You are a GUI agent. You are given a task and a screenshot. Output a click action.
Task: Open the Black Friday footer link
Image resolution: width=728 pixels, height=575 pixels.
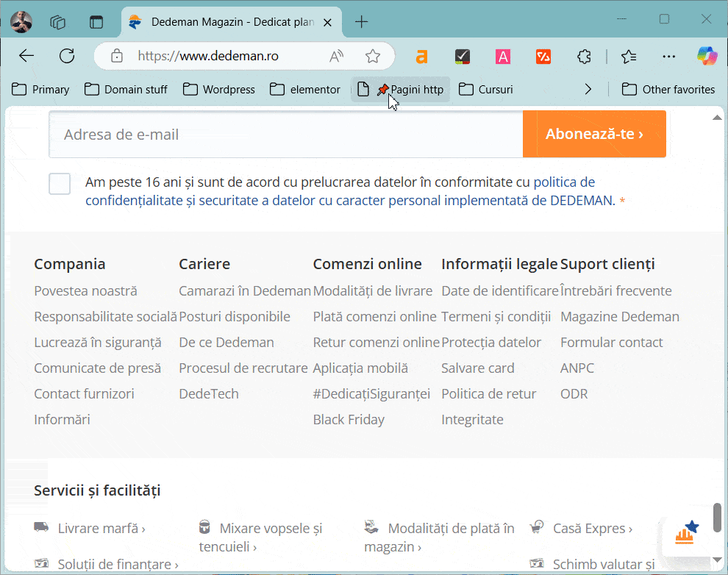point(349,420)
